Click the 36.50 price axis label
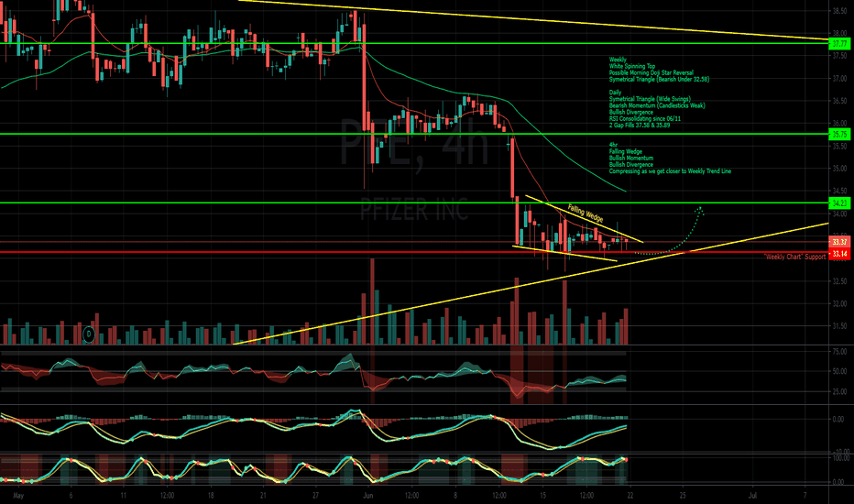 (839, 101)
